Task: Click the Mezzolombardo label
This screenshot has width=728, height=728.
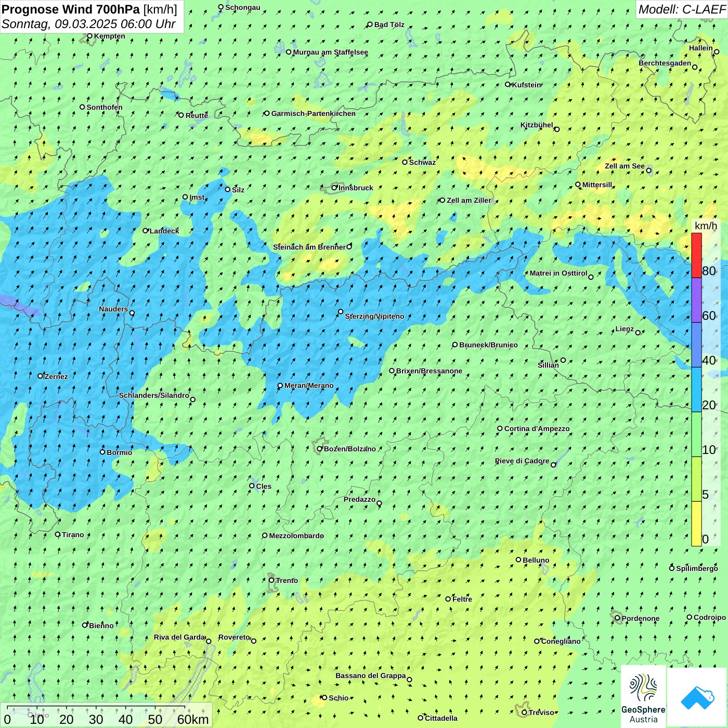Action: [x=296, y=536]
